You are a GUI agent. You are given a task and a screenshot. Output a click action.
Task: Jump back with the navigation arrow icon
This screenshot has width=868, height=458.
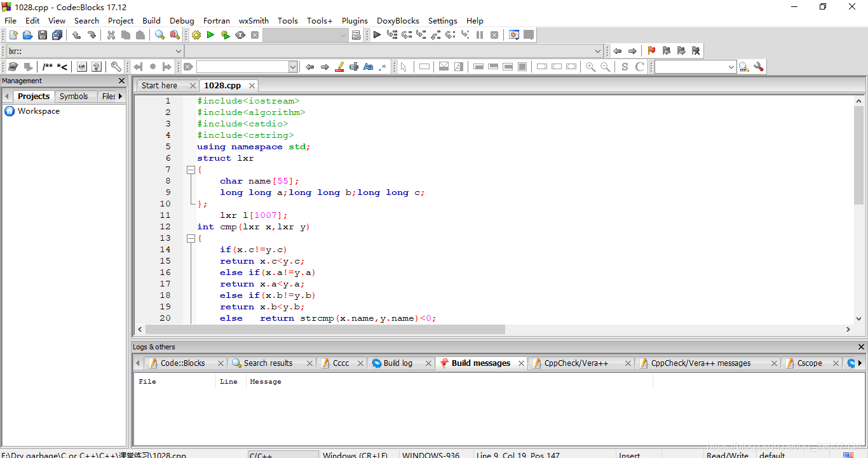pos(617,51)
